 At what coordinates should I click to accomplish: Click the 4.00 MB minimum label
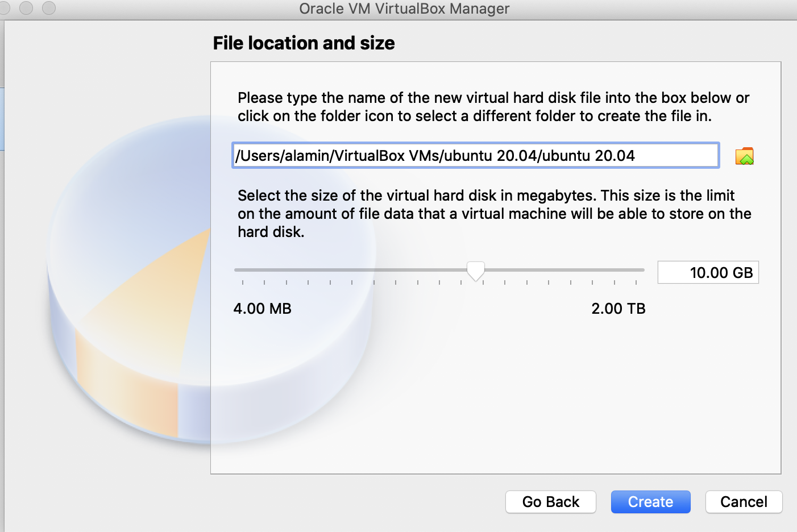(x=262, y=309)
